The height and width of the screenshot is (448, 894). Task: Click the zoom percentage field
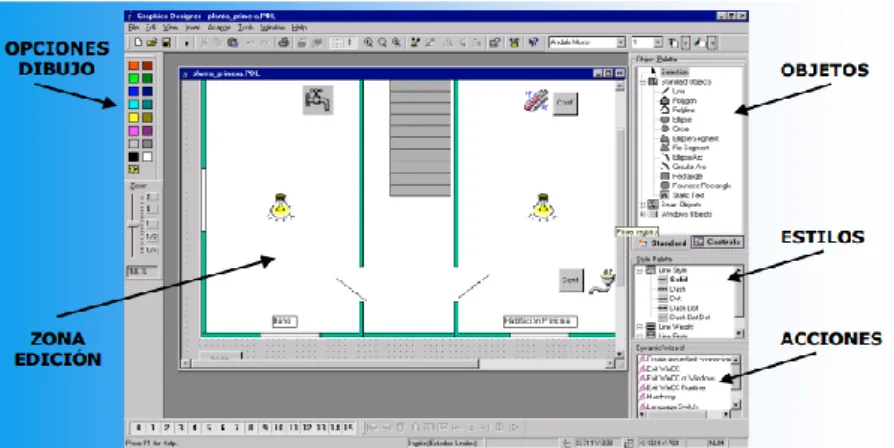tap(142, 271)
